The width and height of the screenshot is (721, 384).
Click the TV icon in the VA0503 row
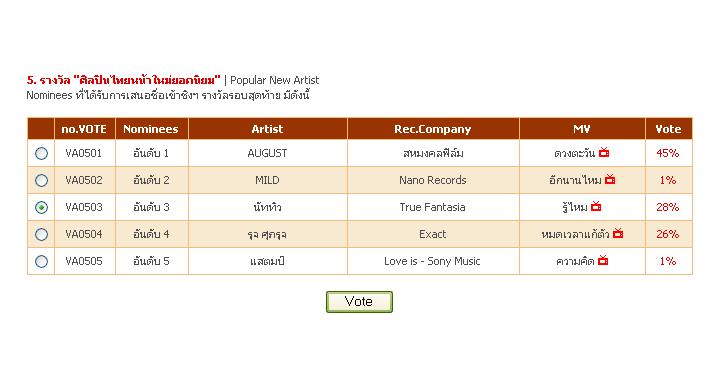pos(596,206)
